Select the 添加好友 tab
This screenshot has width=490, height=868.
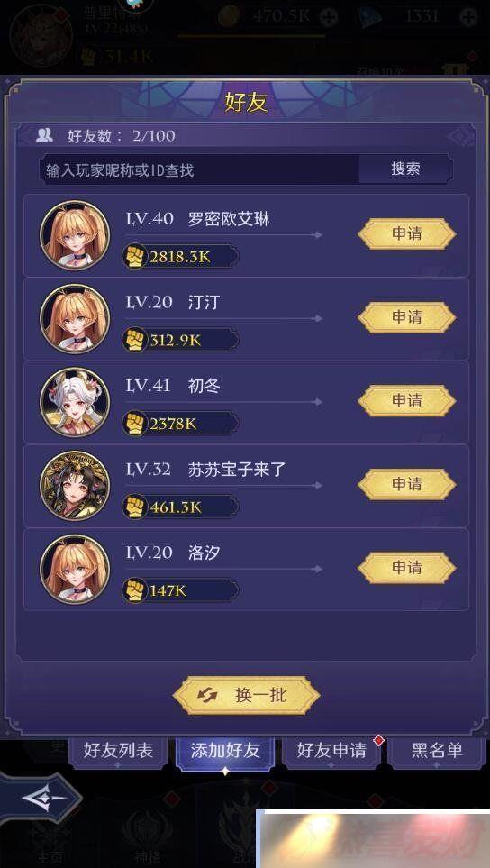[225, 751]
